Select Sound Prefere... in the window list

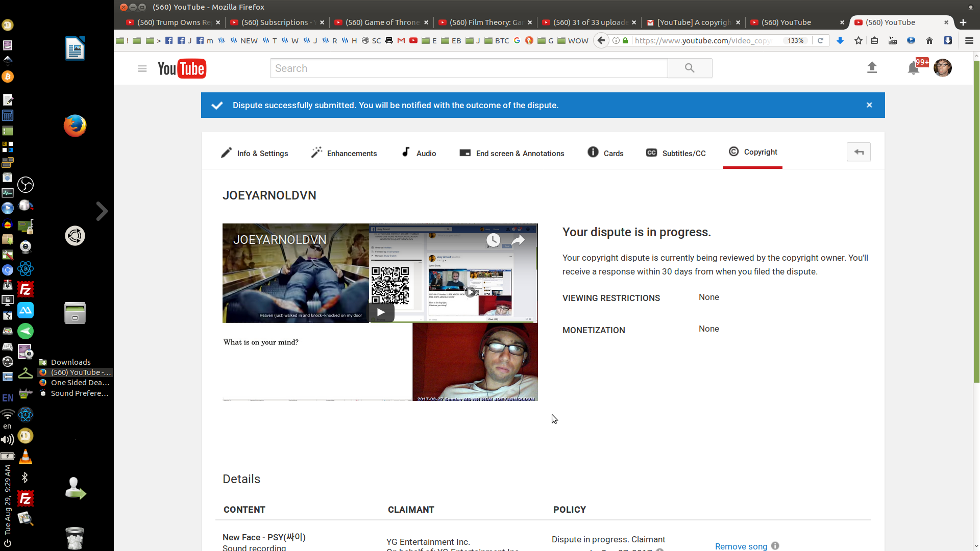[75, 393]
